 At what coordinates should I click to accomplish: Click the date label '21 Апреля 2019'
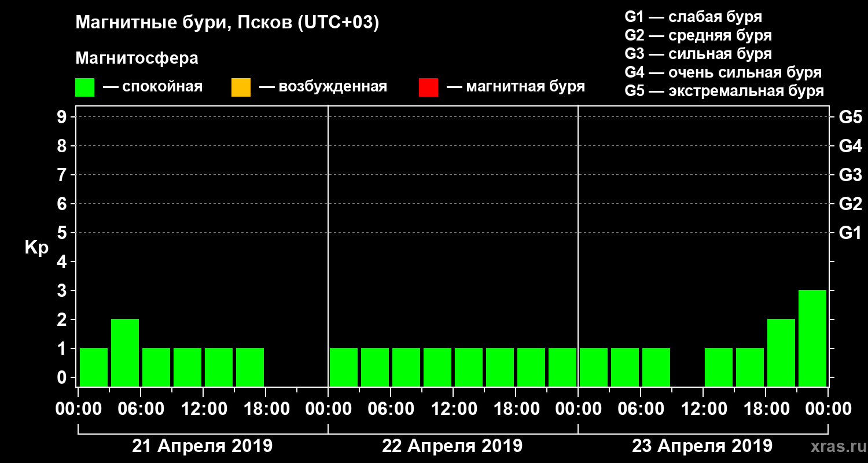click(203, 446)
